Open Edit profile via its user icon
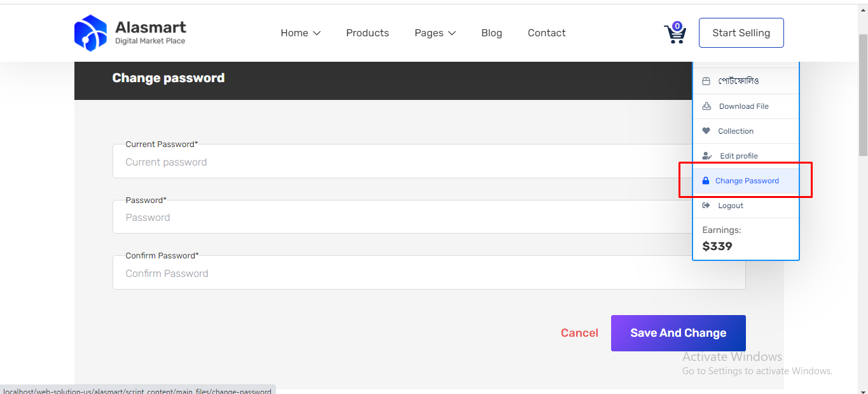868x394 pixels. point(706,156)
